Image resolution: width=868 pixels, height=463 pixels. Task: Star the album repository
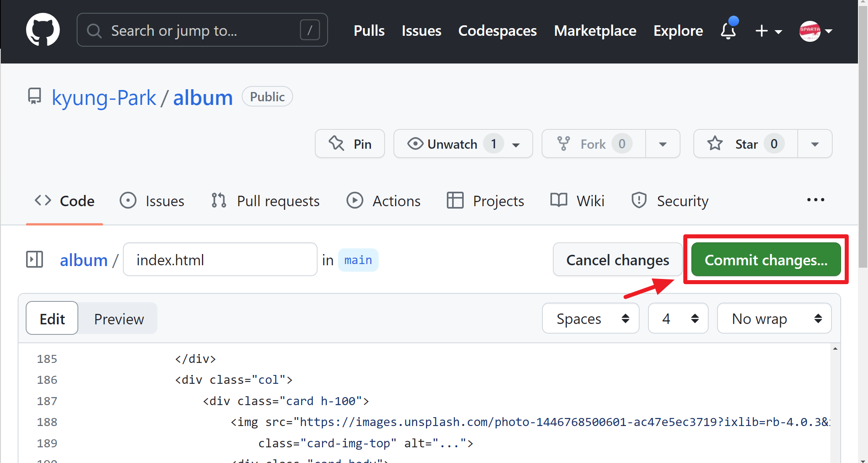745,144
